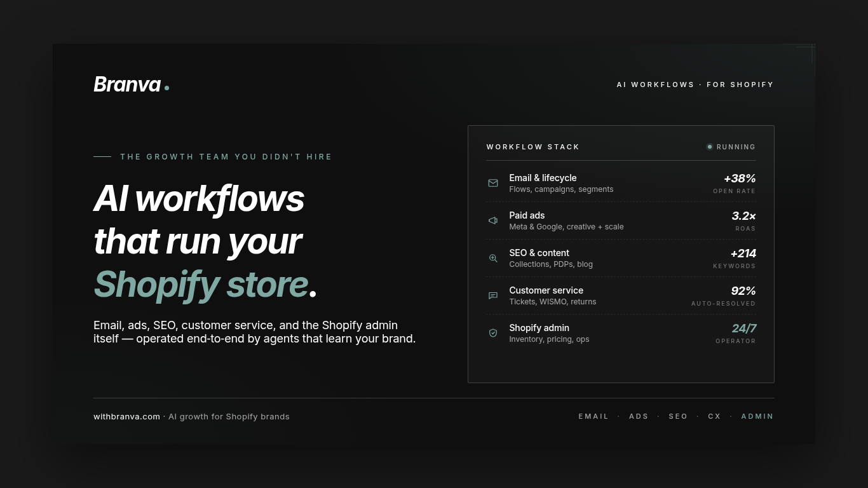The image size is (868, 488).
Task: Click 'Flows, campaigns, segments' subtitle
Action: pyautogui.click(x=561, y=189)
